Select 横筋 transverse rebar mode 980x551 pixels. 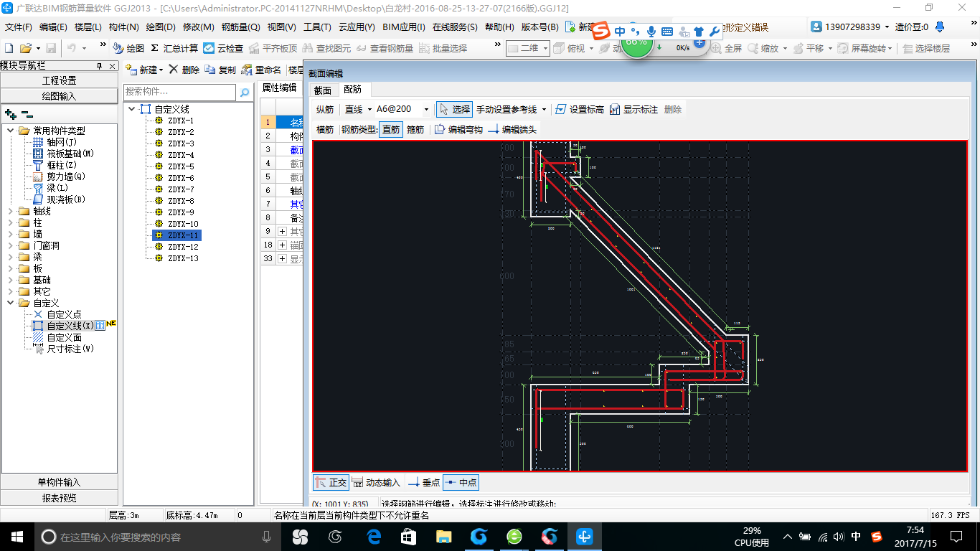(x=325, y=130)
